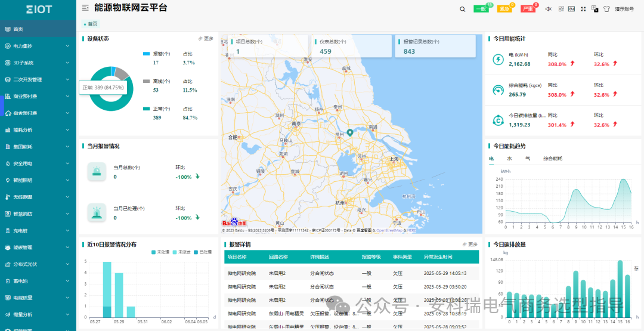This screenshot has height=331, width=644.
Task: Click the 商业预付费 building icon
Action: [7, 97]
